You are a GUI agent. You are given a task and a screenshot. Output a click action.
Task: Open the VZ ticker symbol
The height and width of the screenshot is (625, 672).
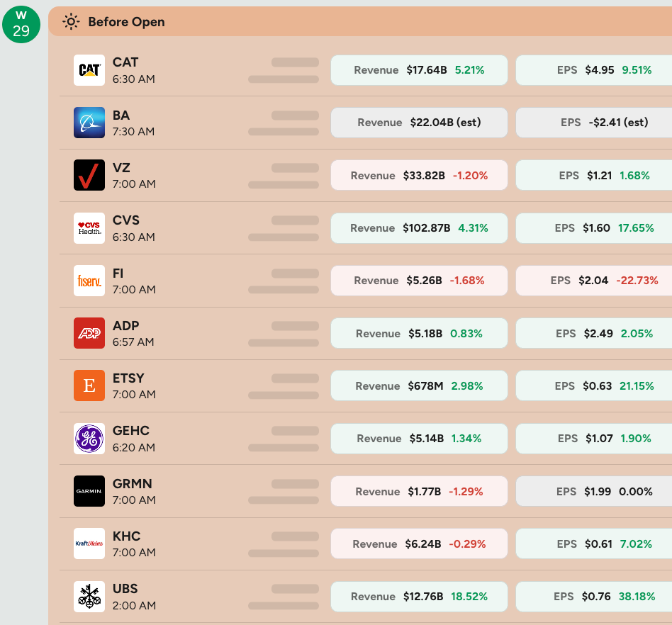click(121, 167)
